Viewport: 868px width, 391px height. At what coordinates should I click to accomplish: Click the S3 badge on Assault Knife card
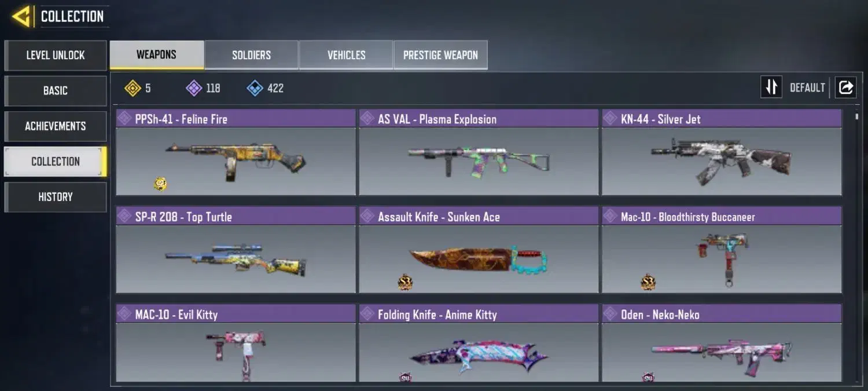405,282
